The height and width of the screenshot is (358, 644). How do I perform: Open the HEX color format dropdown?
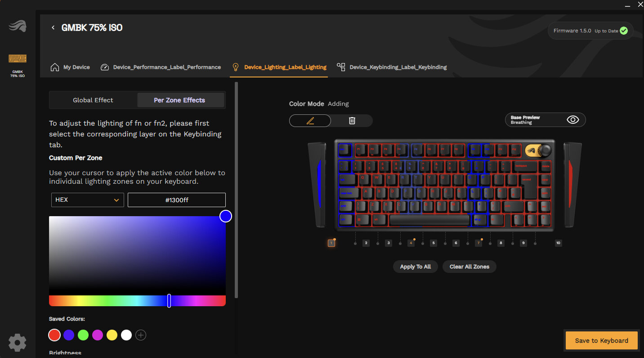(87, 200)
